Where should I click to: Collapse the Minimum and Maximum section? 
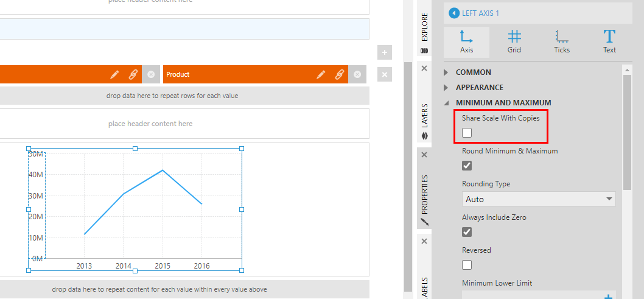coord(503,103)
